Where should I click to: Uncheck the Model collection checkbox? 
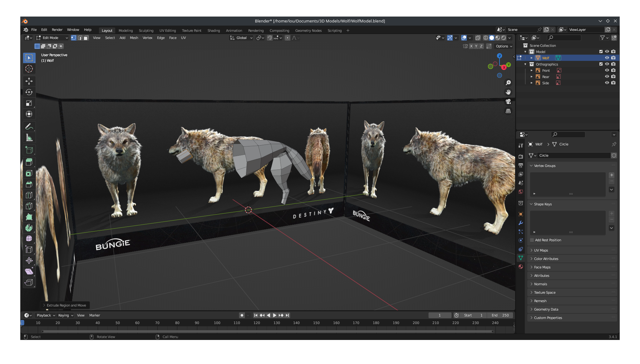[601, 52]
